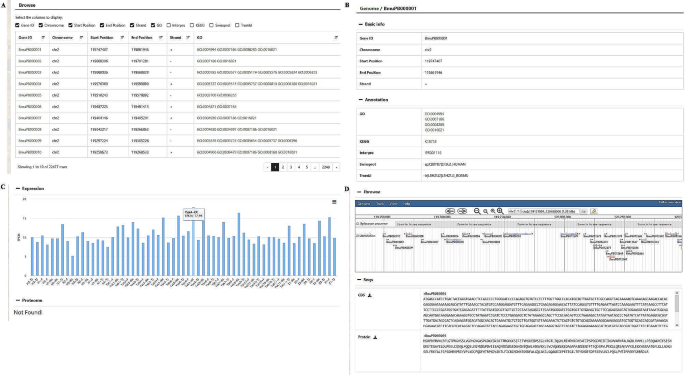Screen dimensions: 685x375
Task: Uncheck the End Position column checkbox
Action: tap(102, 25)
